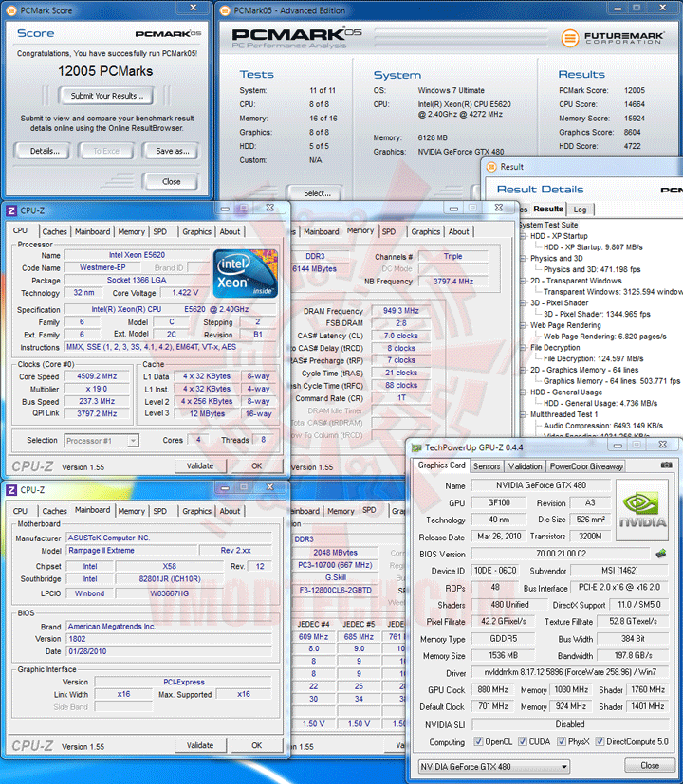Switch to Log tab in Result Details
This screenshot has height=784, width=683.
coord(580,210)
